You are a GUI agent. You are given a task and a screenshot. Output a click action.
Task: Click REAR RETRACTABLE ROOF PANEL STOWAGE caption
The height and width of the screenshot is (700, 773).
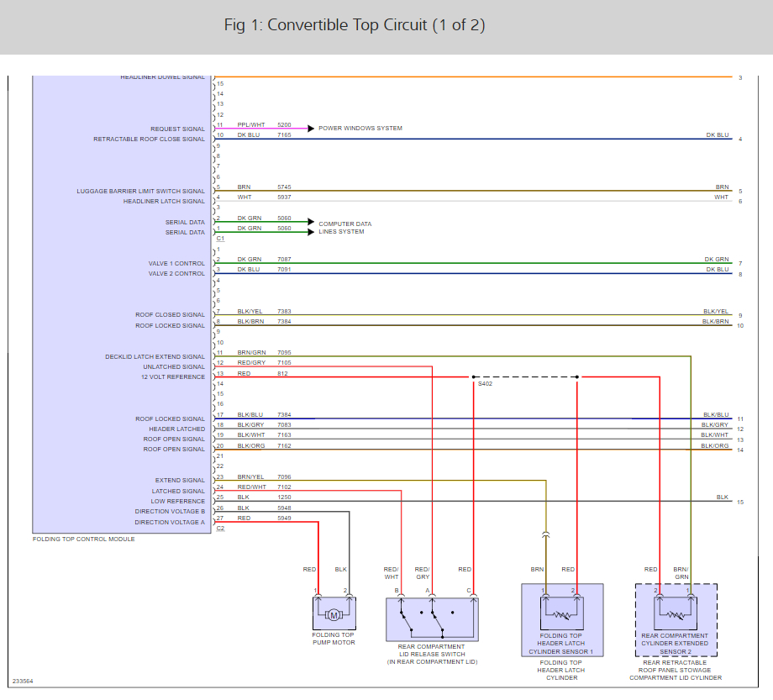[x=676, y=671]
